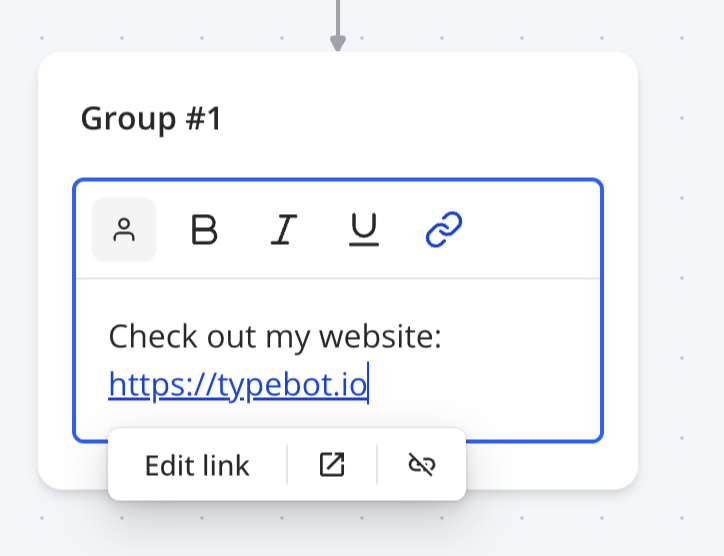Click the empty toolbar area right of link icon

[x=530, y=230]
